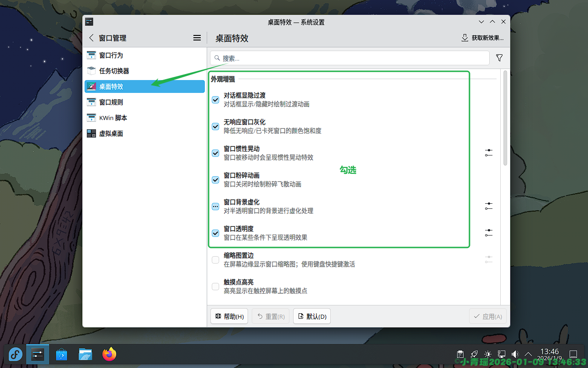Click the 搜索 input field
This screenshot has width=588, height=368.
coord(349,58)
